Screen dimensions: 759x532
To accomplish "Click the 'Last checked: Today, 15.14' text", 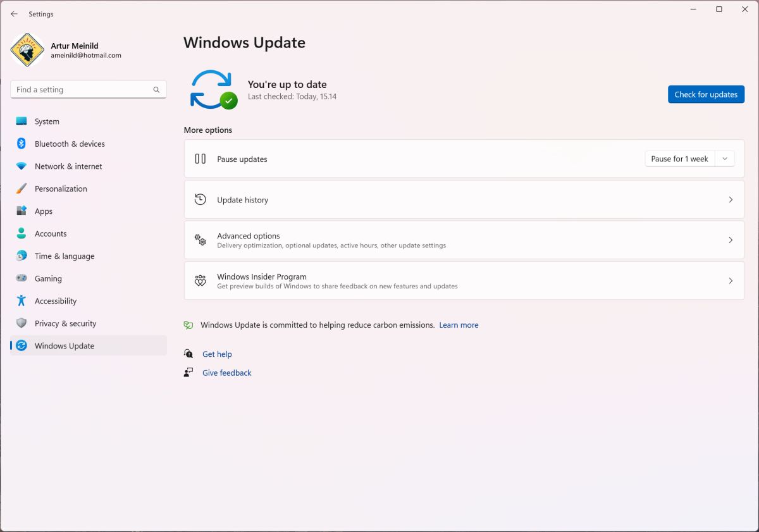I will point(292,97).
